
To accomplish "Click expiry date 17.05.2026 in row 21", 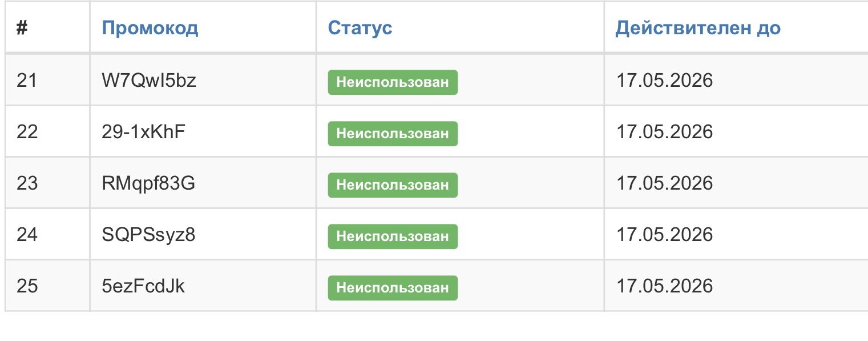I will tap(665, 81).
